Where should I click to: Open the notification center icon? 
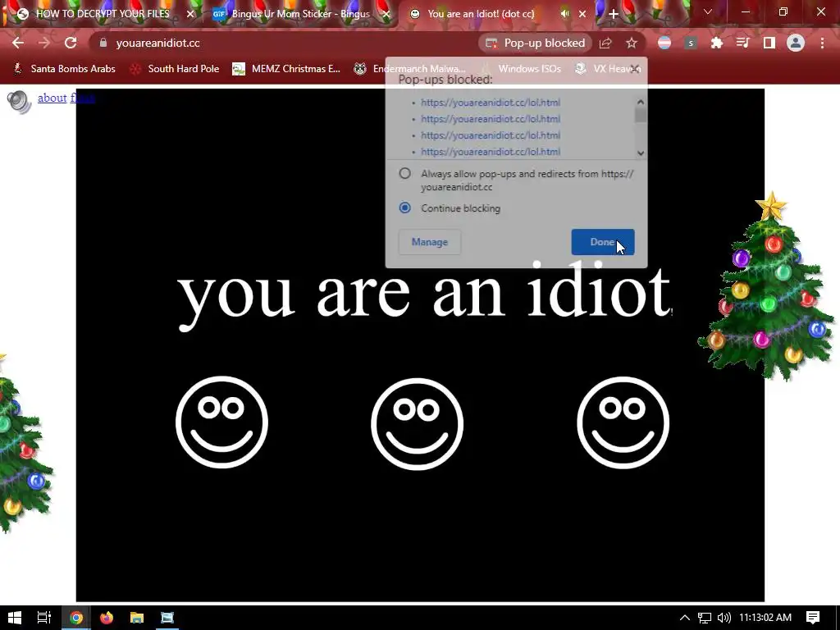(x=813, y=618)
